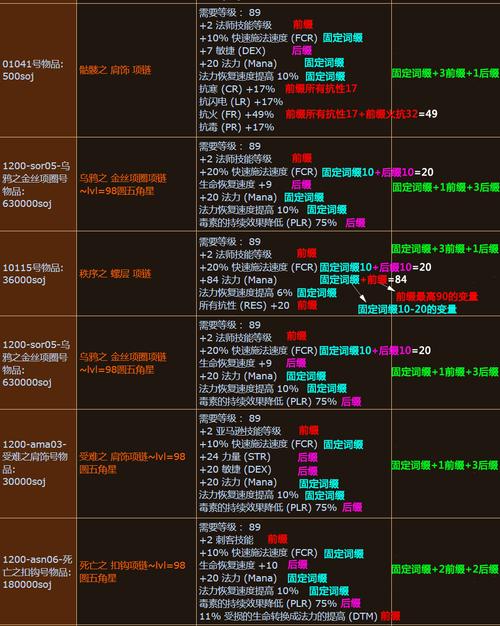
Task: Click "抗火 (FR) +49%" stat
Action: (236, 115)
